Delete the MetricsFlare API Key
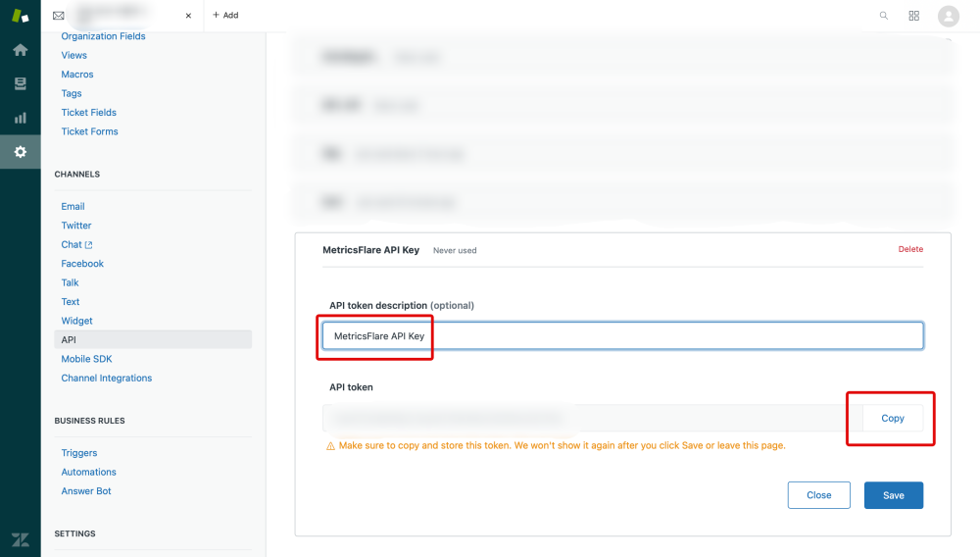 (x=910, y=249)
